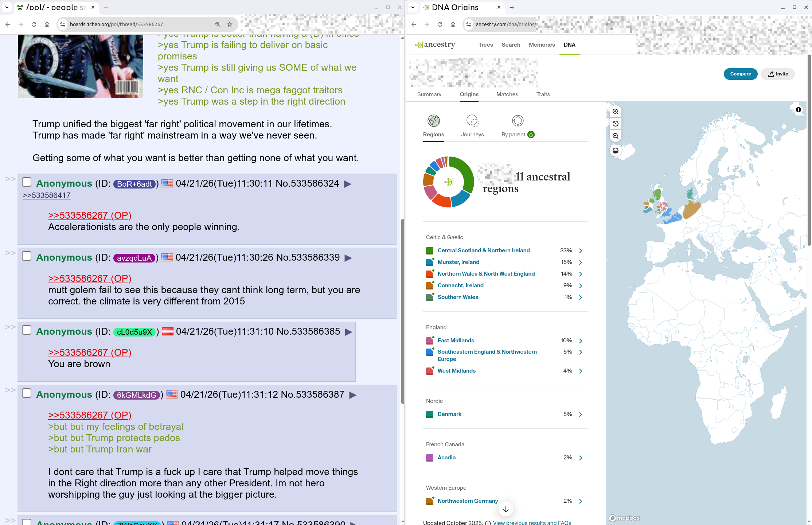Reset the map view with rotate icon
Viewport: 812px width, 525px height.
[x=616, y=124]
